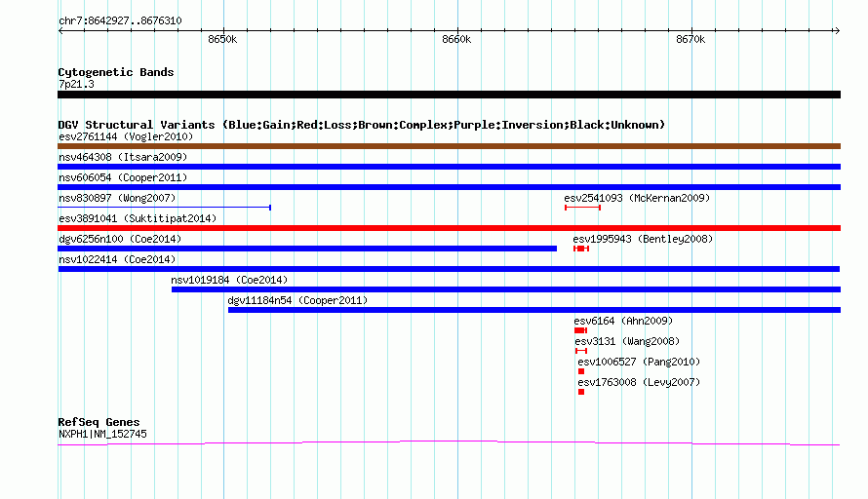This screenshot has height=499, width=868.
Task: Click the esv3131 (Wang2008) label
Action: 627,341
